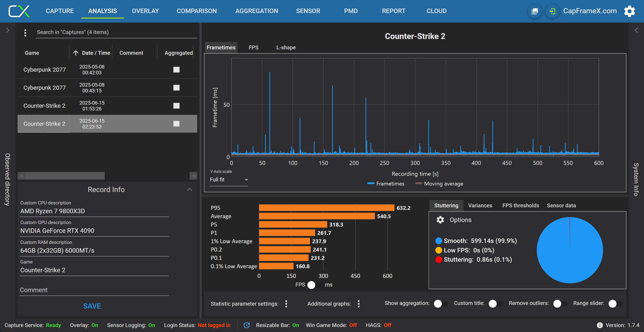Toggle Aggregated checkbox for Counter-Strike 2 02:23:53

[x=176, y=124]
